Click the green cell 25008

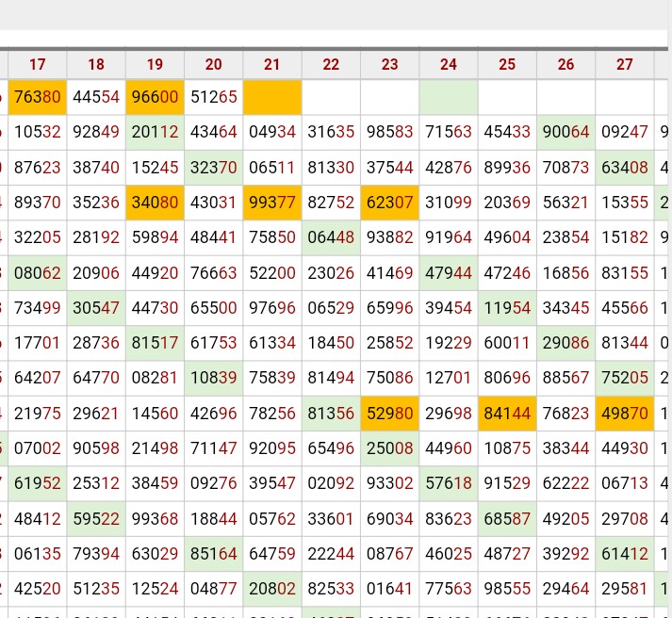(389, 448)
